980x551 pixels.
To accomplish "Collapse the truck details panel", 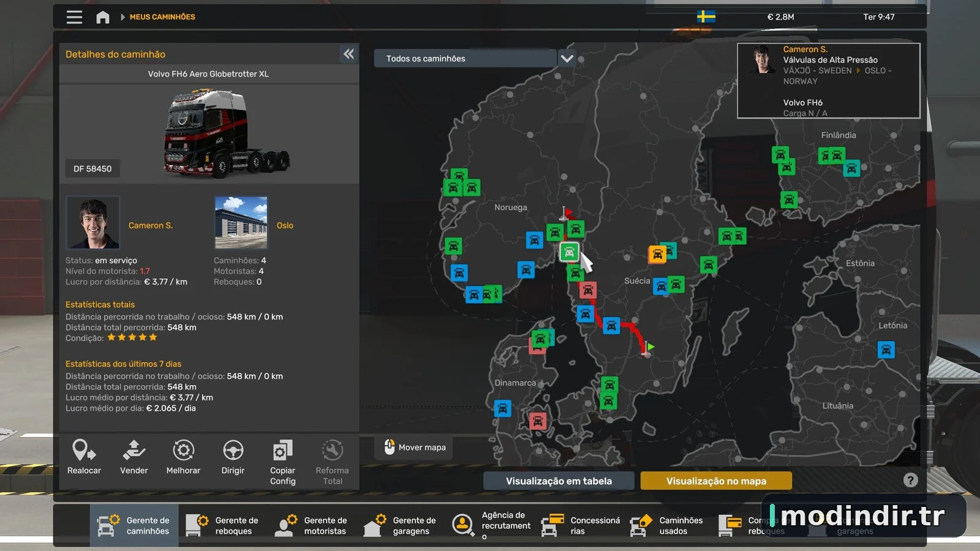I will click(349, 54).
